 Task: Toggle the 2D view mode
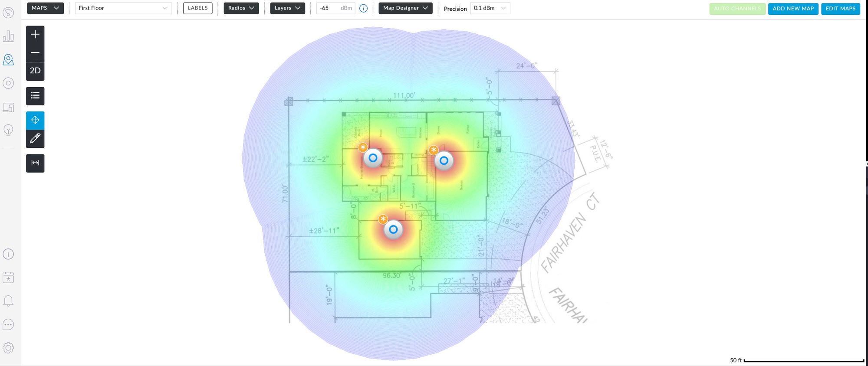click(35, 71)
